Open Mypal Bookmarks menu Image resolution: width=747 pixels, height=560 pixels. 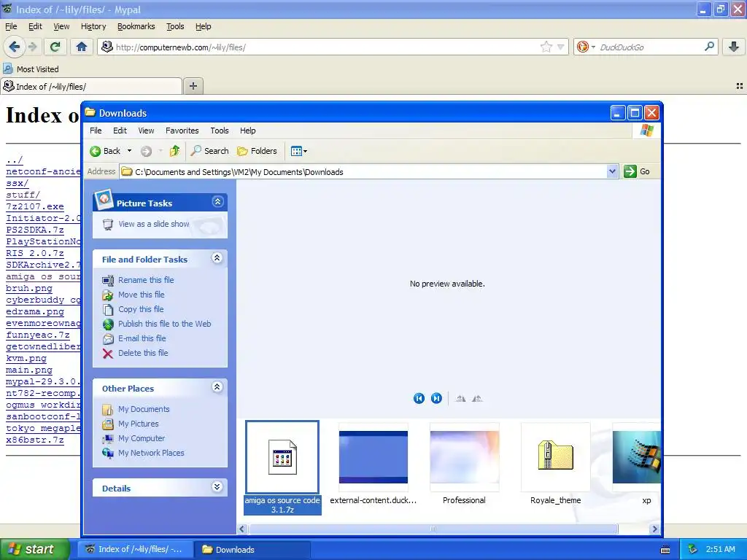[x=136, y=26]
